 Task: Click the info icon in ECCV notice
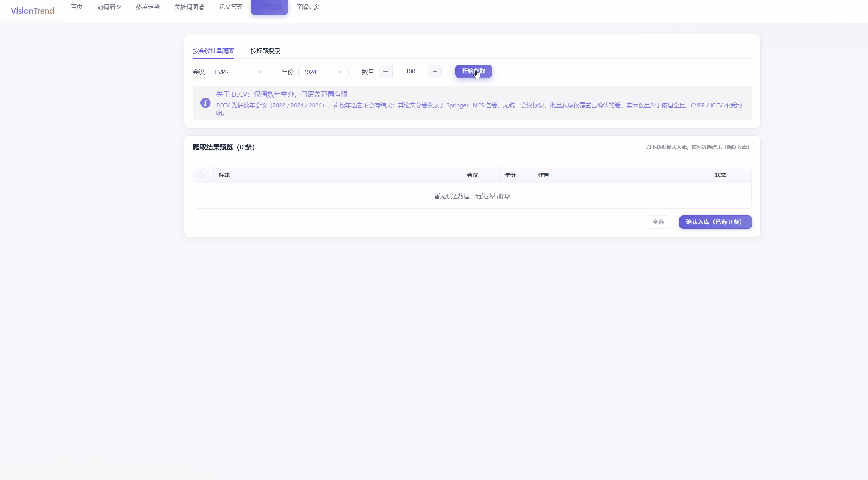point(205,103)
